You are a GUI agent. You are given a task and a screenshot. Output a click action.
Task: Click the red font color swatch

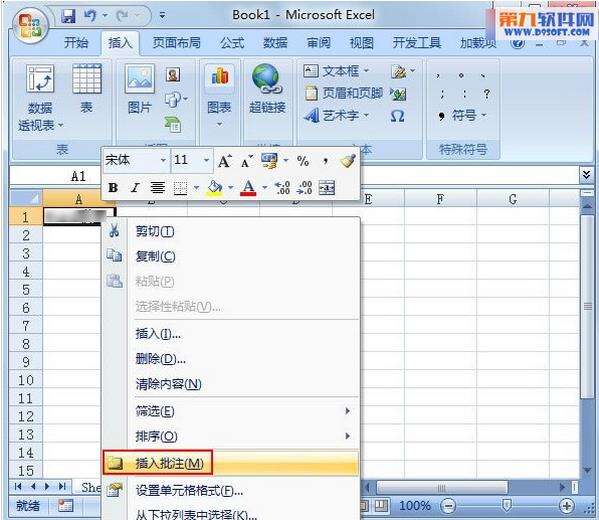248,188
